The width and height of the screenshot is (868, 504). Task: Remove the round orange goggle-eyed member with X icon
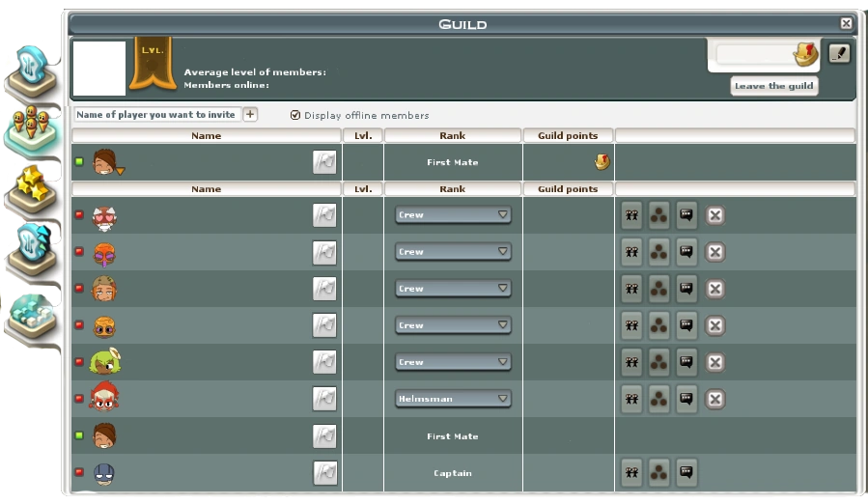click(714, 325)
